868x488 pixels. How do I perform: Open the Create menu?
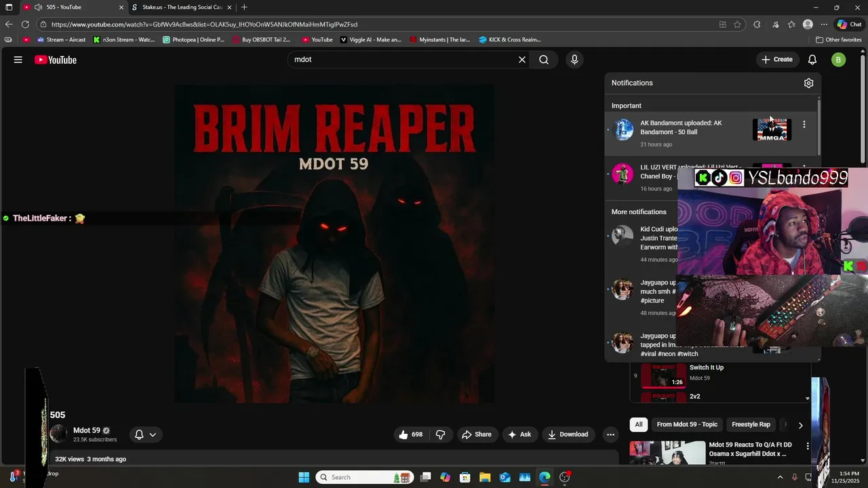tap(776, 60)
